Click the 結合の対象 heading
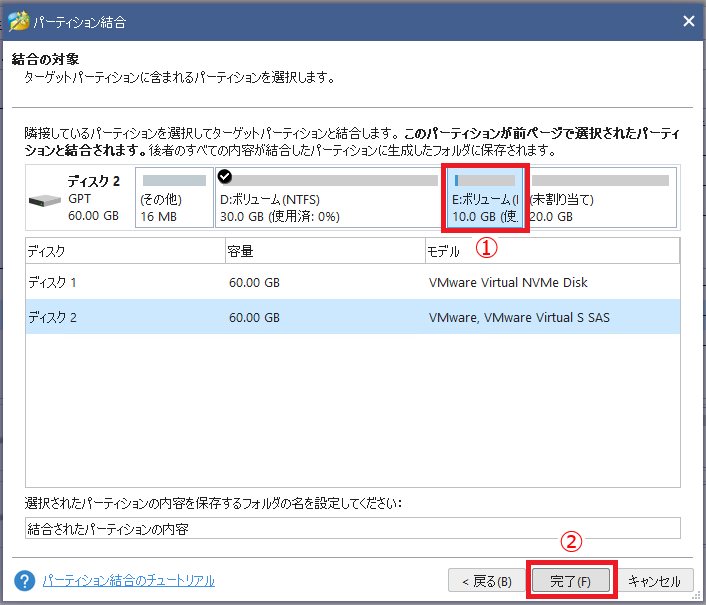 (45, 59)
